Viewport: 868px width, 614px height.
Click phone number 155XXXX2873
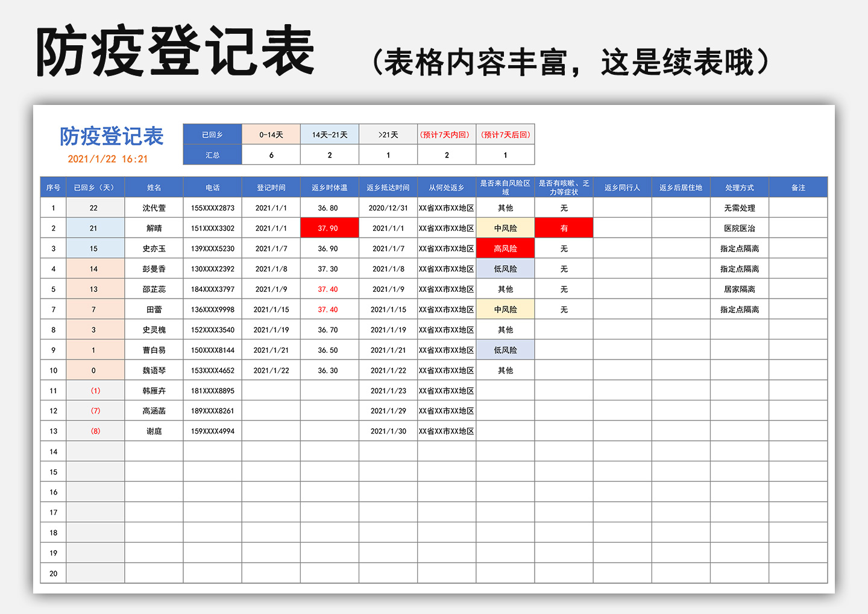212,208
